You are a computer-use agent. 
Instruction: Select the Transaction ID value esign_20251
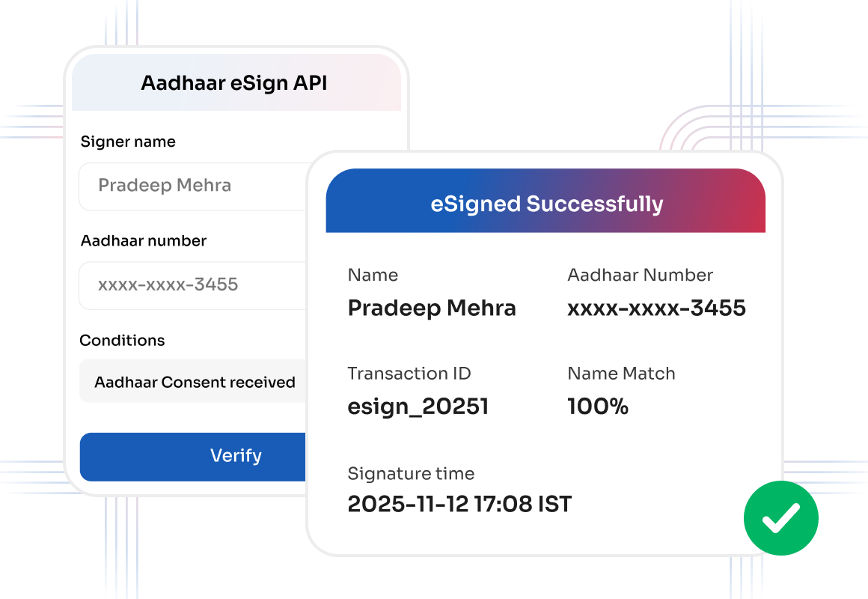pos(418,407)
